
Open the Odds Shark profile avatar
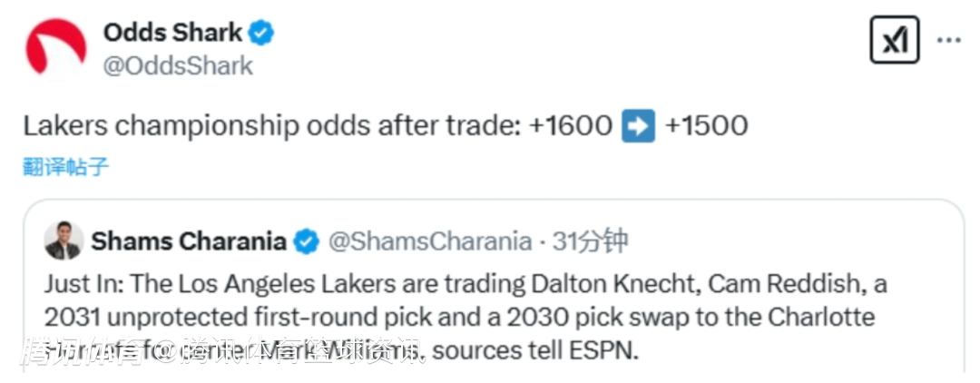pos(56,49)
